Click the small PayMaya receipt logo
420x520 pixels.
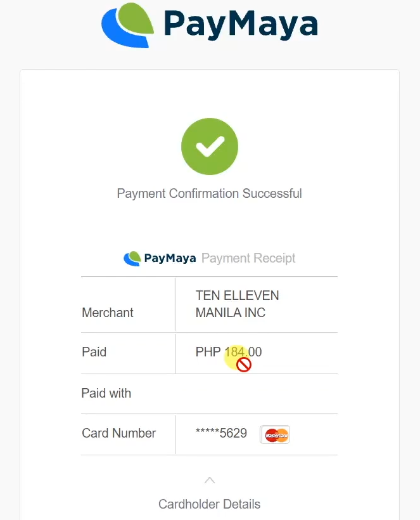coord(132,258)
